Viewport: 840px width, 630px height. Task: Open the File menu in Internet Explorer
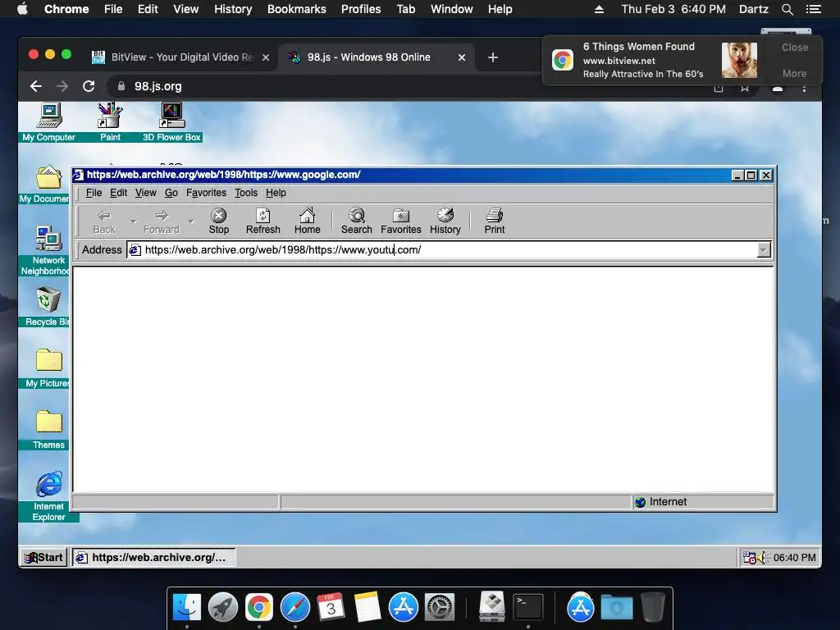point(94,193)
